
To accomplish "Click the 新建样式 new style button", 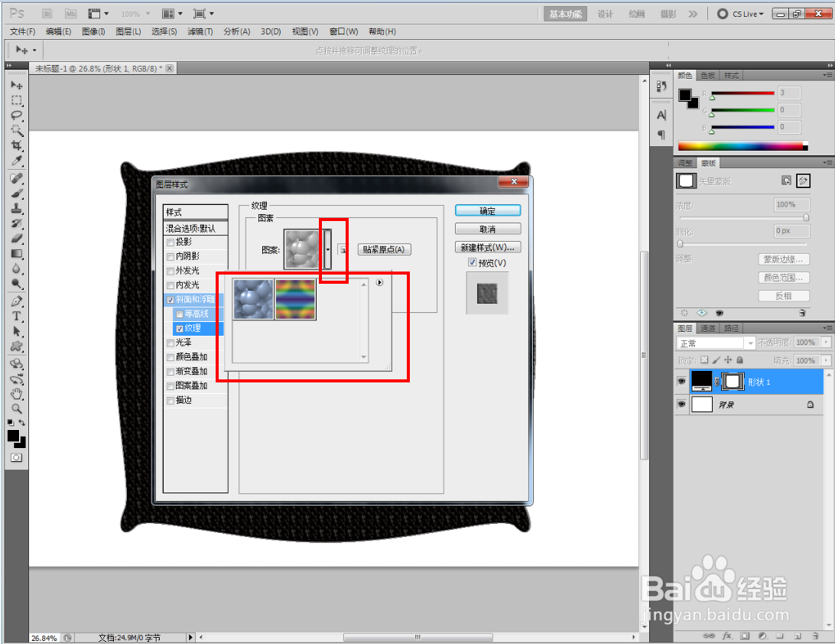I will pyautogui.click(x=488, y=247).
